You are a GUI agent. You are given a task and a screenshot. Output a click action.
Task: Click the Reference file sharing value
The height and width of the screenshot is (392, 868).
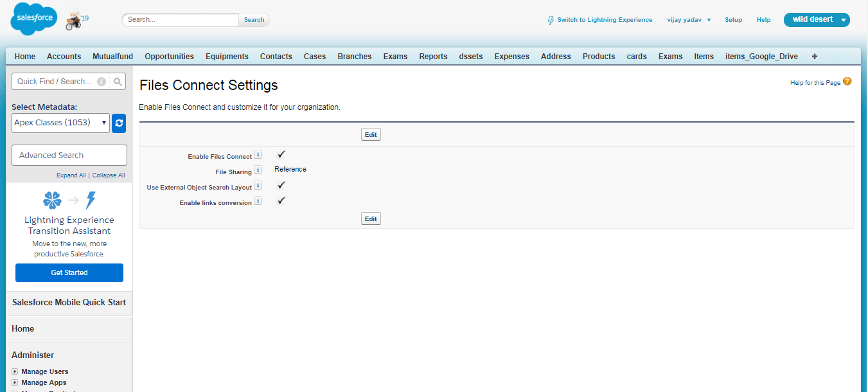290,170
